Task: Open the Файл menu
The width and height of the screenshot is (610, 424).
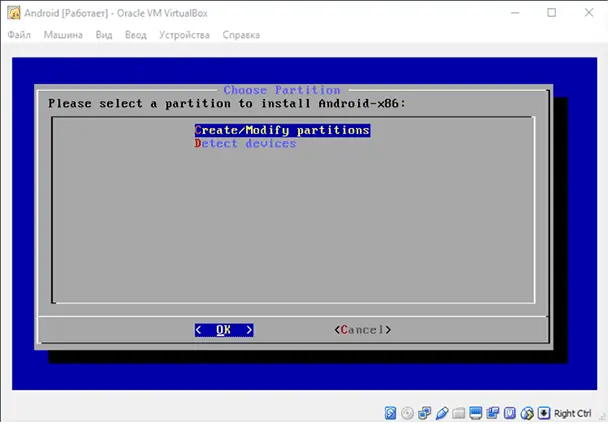Action: click(x=19, y=35)
